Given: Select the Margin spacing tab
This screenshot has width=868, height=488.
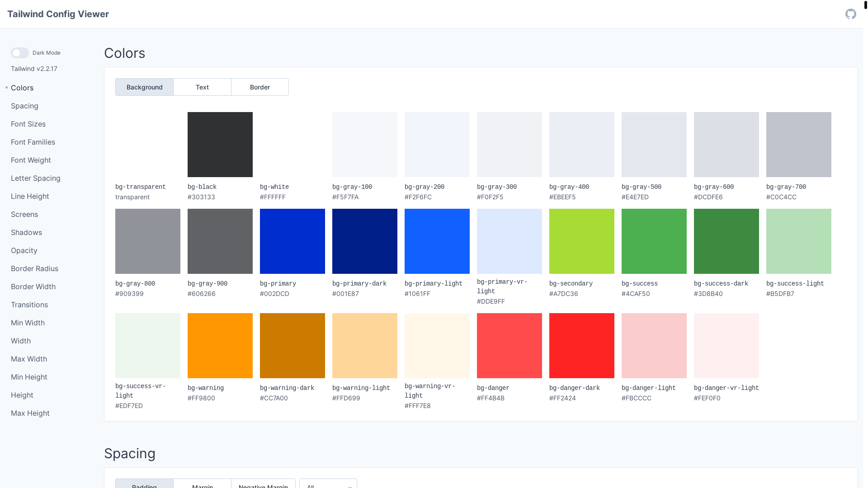Looking at the screenshot, I should click(x=202, y=483).
